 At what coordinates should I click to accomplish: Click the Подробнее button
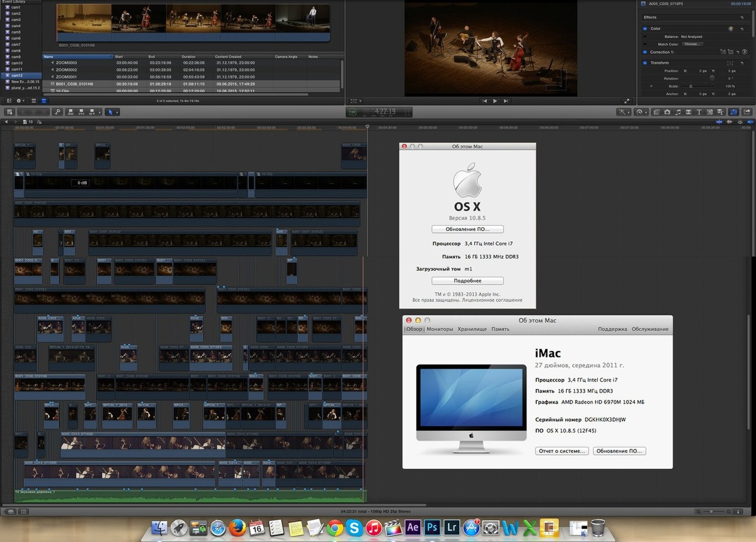tap(467, 280)
